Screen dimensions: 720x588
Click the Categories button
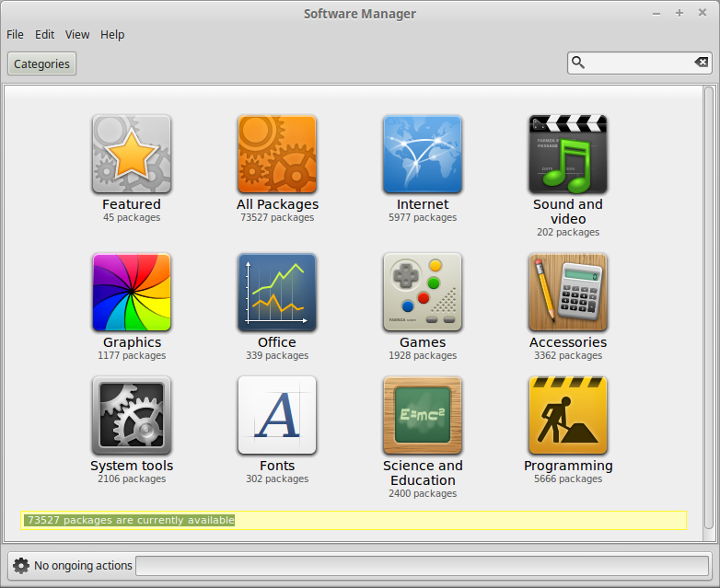41,63
